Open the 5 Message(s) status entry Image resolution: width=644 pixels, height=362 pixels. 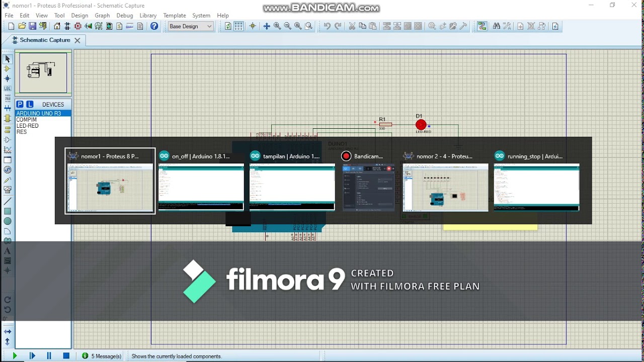[102, 356]
